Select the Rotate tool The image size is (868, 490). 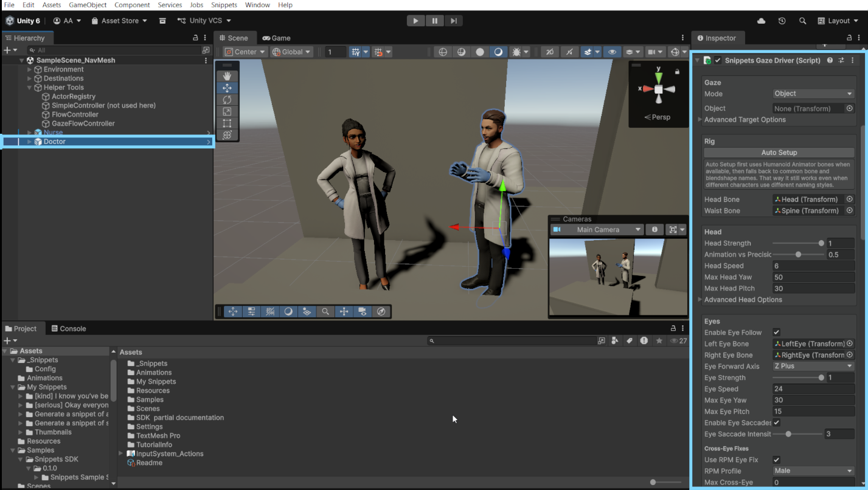[x=227, y=100]
